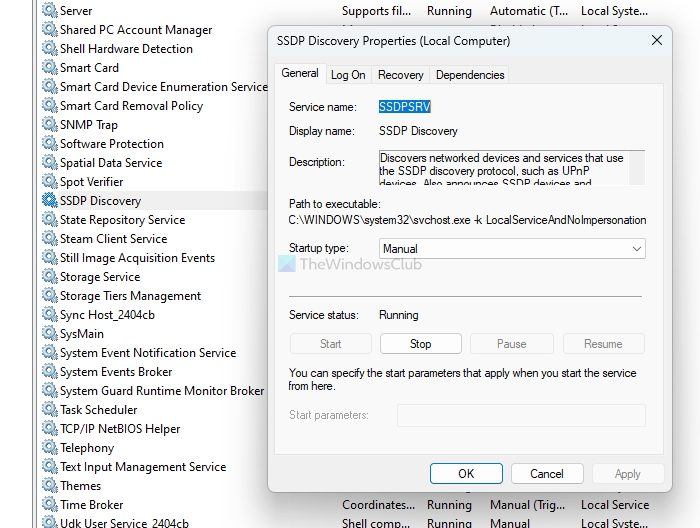700x528 pixels.
Task: Click the Telephony service gear icon
Action: pyautogui.click(x=49, y=448)
